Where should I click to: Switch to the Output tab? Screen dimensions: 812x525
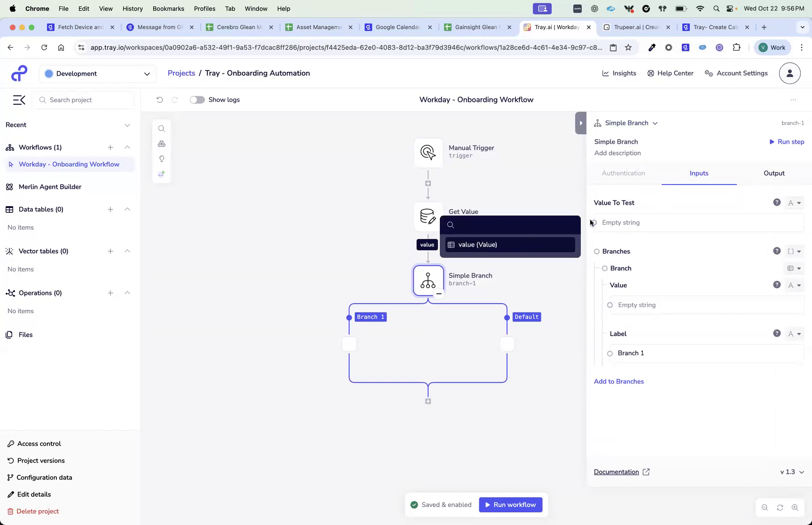(x=773, y=173)
